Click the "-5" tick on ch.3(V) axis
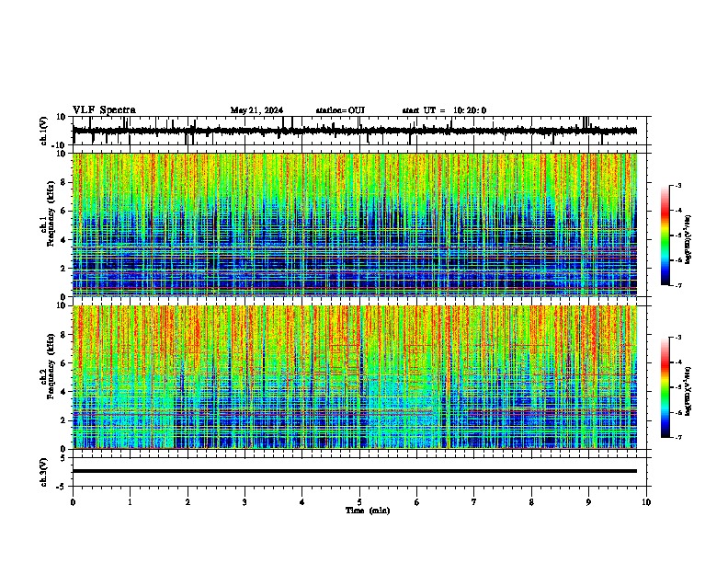Viewport: 728px width, 563px height. (62, 487)
